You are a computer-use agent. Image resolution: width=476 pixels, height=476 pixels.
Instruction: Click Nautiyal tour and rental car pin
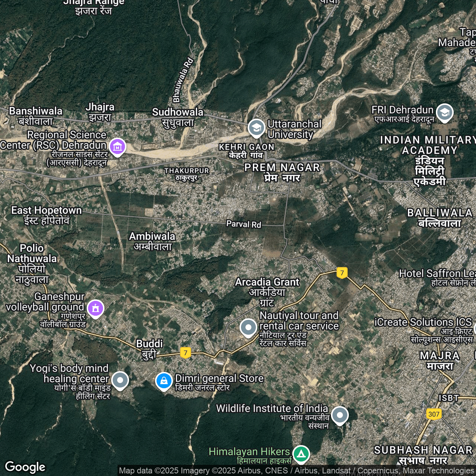click(248, 328)
